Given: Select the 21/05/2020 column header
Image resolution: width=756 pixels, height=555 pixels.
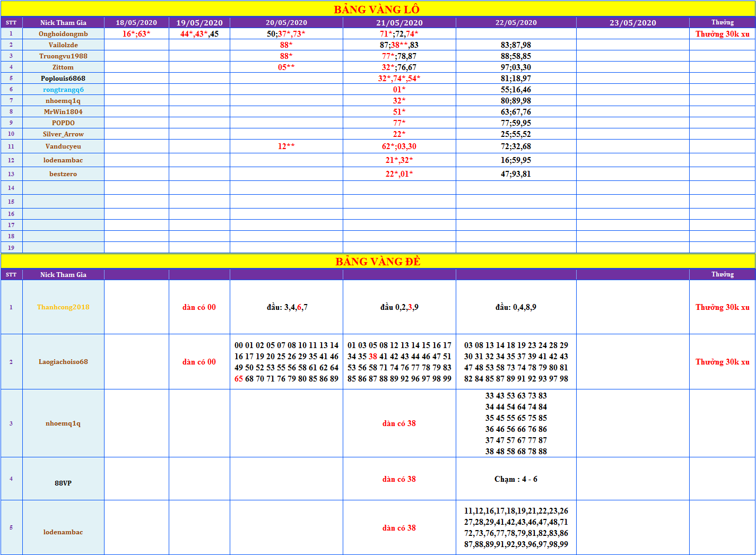Looking at the screenshot, I should tap(399, 23).
